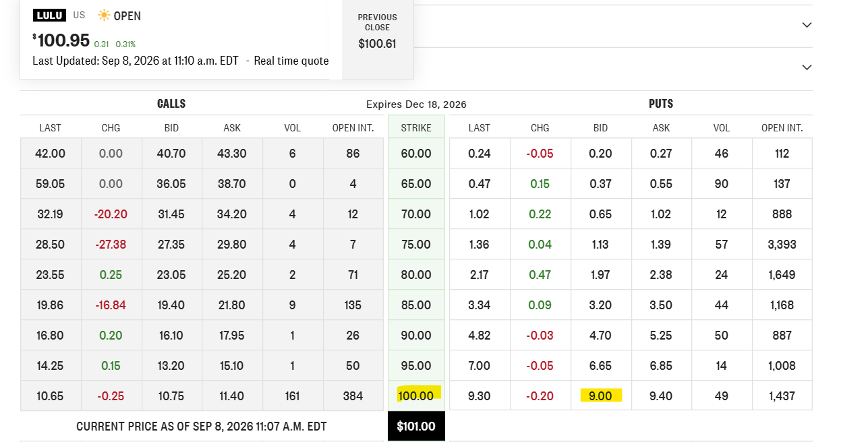Viewport: 868px width, 442px height.
Task: Click the 10.75 call bid value
Action: (x=171, y=396)
